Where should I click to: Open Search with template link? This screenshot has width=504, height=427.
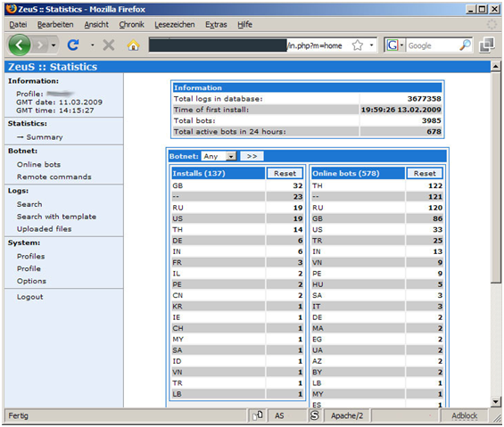coord(56,217)
